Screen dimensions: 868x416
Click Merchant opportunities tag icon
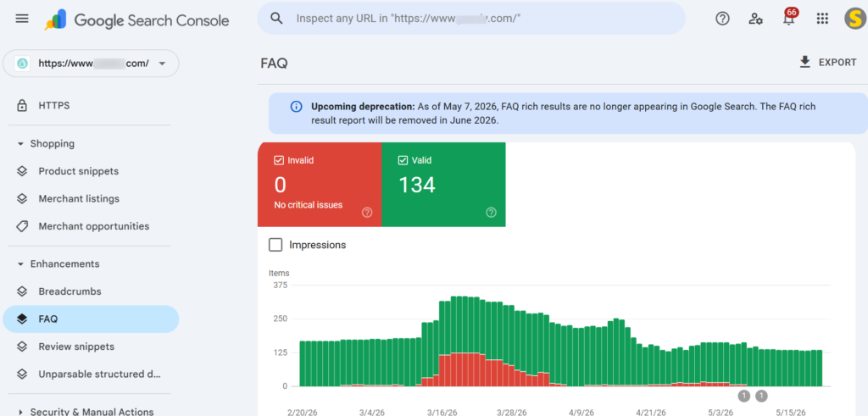22,226
